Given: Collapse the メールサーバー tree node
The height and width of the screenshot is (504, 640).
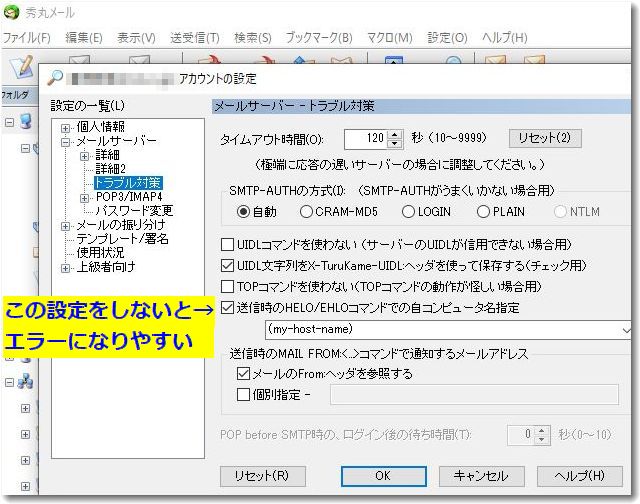Looking at the screenshot, I should click(65, 142).
